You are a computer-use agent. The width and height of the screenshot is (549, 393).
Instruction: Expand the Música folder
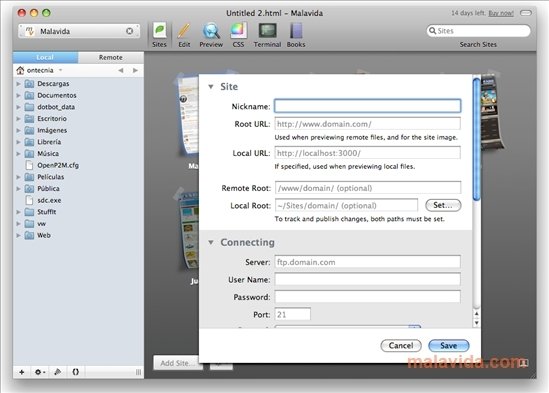(x=18, y=153)
